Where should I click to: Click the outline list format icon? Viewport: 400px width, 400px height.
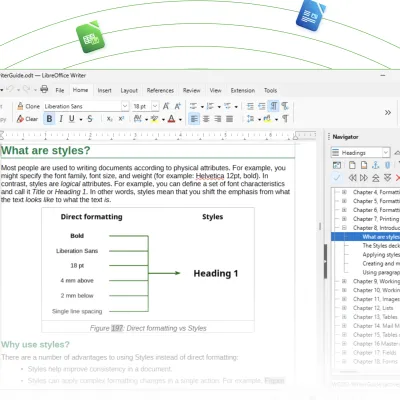click(227, 106)
